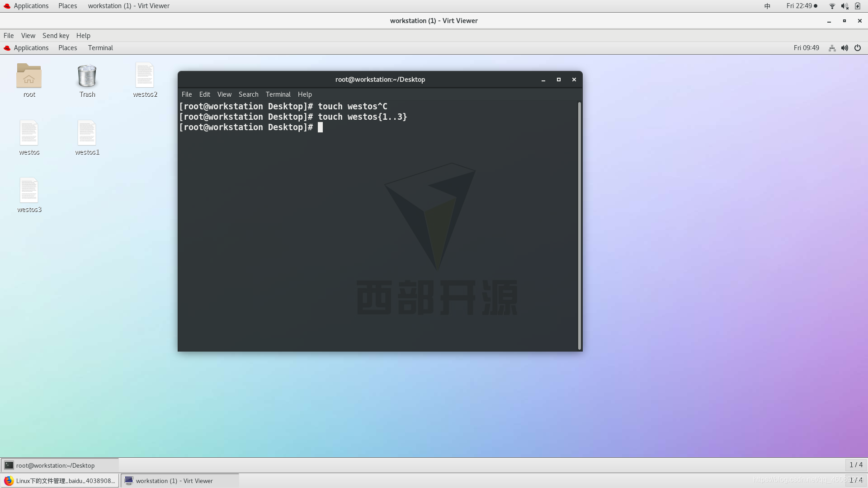Open guest Terminal app menu
Image resolution: width=868 pixels, height=488 pixels.
(100, 48)
